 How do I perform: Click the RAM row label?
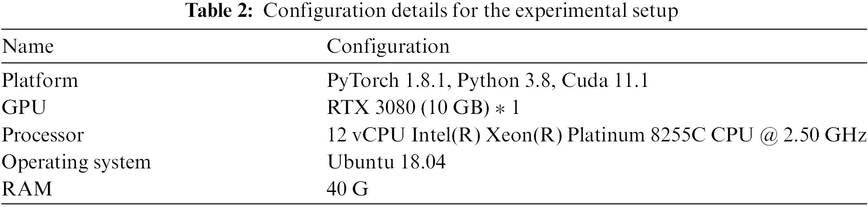(27, 189)
